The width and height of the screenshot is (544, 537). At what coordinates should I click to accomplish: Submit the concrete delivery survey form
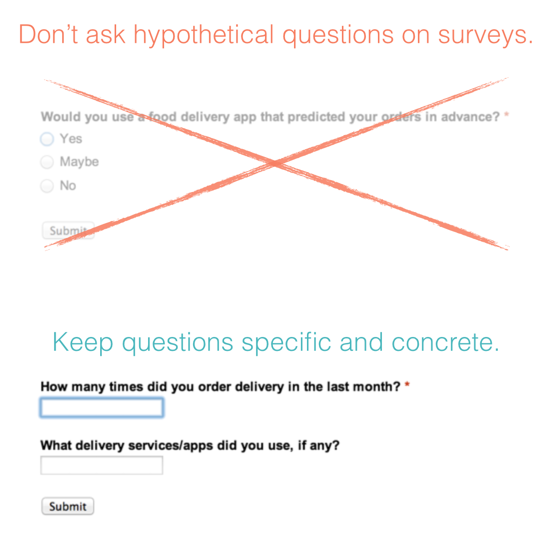click(x=68, y=506)
